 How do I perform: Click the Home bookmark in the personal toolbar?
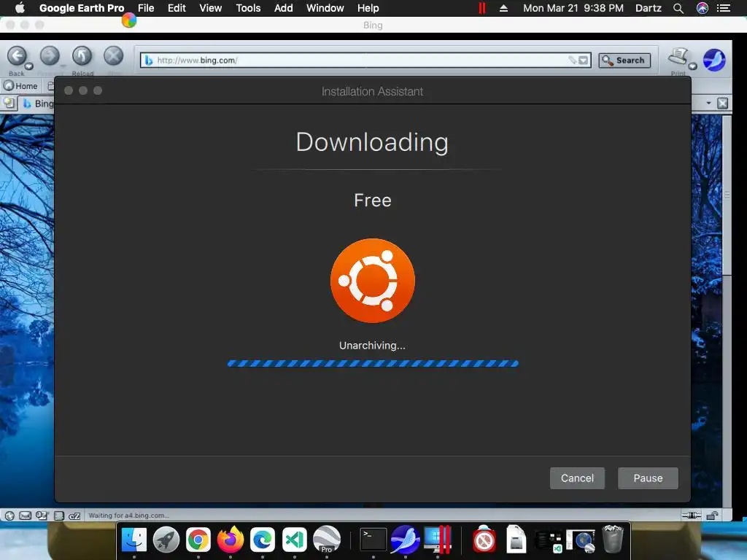point(21,86)
